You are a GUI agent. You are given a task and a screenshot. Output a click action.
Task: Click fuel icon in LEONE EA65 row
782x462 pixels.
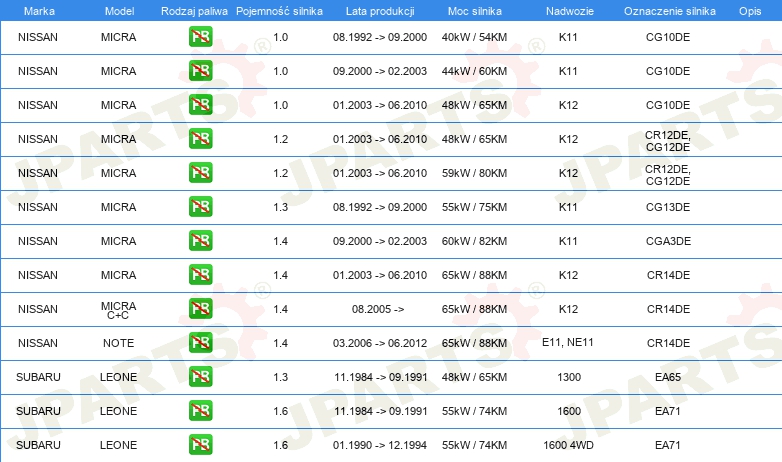point(200,376)
